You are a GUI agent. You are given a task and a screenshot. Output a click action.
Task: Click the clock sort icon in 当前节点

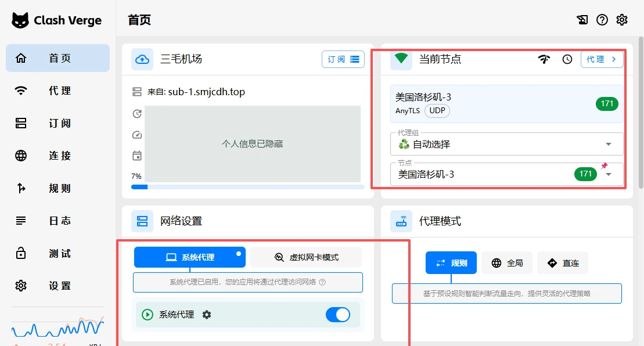(567, 59)
